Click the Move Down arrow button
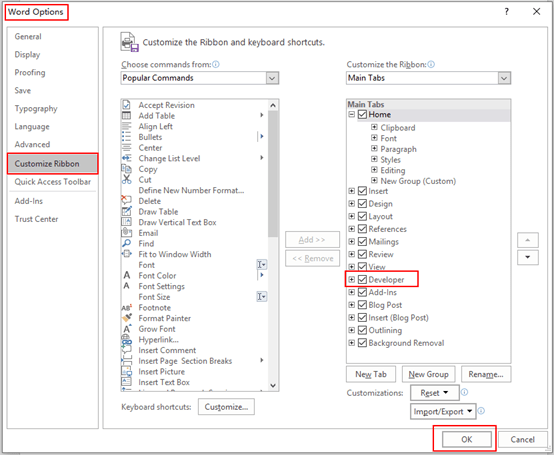 click(528, 257)
